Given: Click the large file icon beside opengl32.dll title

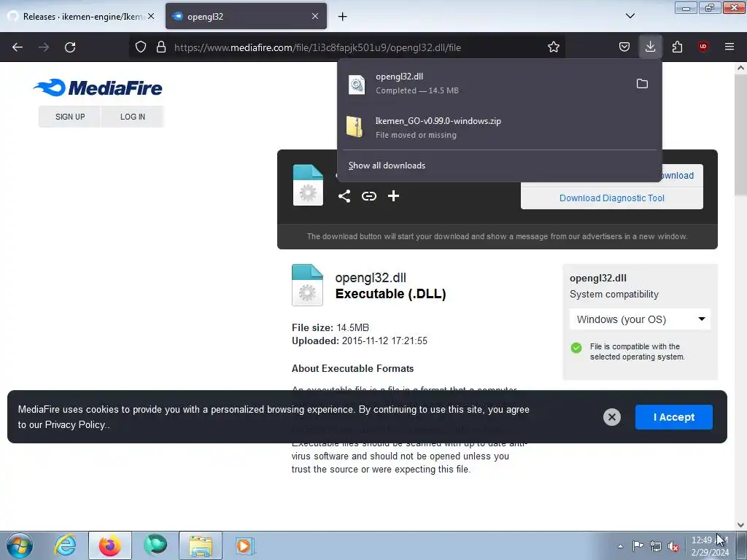Looking at the screenshot, I should (x=307, y=285).
